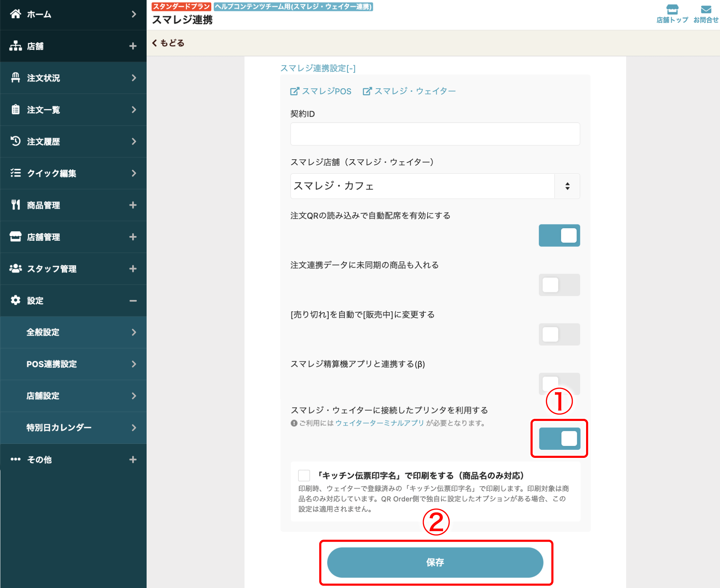Open ウェイターターミナルアプリ link

[x=380, y=423]
